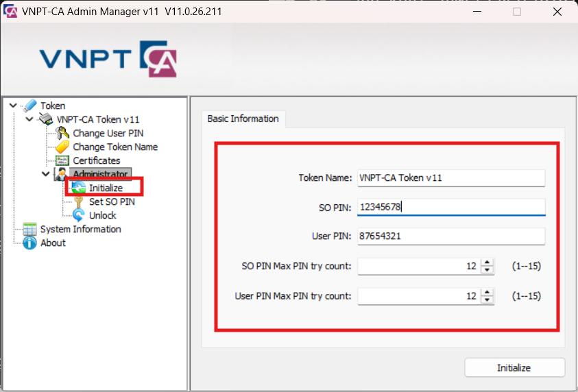This screenshot has height=392, width=578.
Task: Select Initialize label in the tree
Action: click(106, 188)
